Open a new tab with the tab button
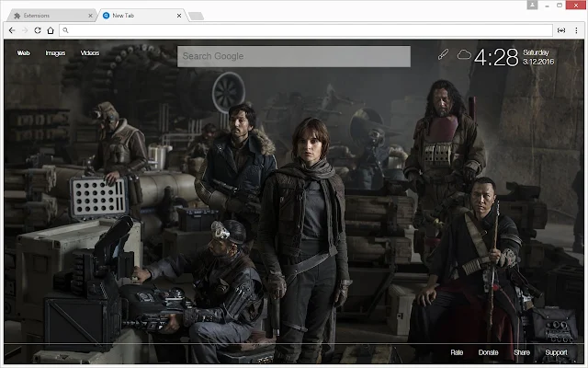 tap(196, 16)
